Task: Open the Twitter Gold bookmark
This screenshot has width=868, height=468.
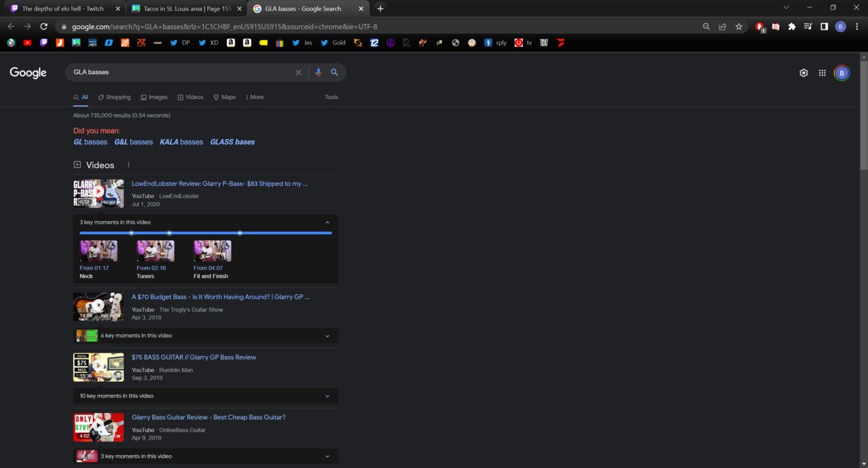Action: pos(333,43)
